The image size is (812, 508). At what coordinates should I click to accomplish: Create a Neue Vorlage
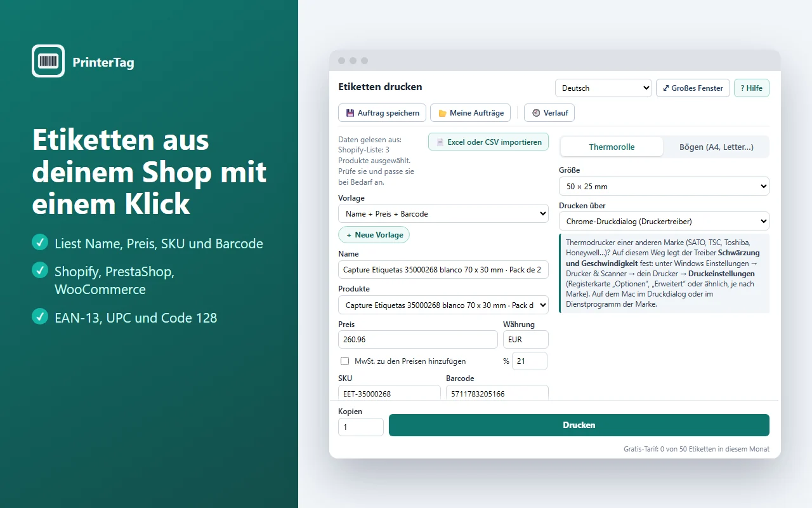coord(374,235)
